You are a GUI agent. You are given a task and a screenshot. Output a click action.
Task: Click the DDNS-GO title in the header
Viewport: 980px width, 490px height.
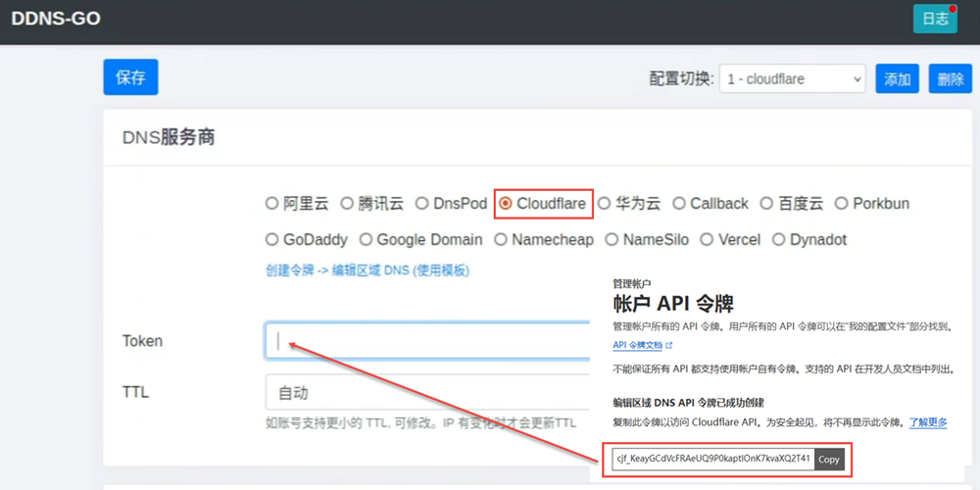pyautogui.click(x=56, y=19)
